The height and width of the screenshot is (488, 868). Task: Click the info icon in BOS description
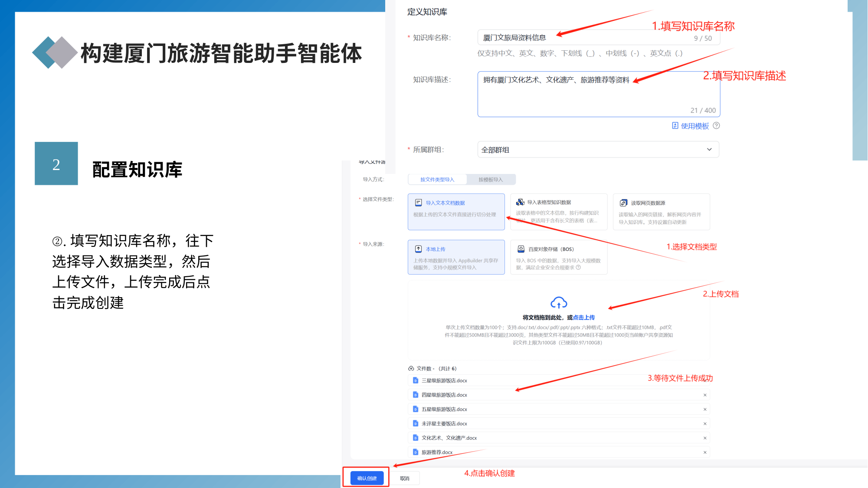tap(578, 268)
